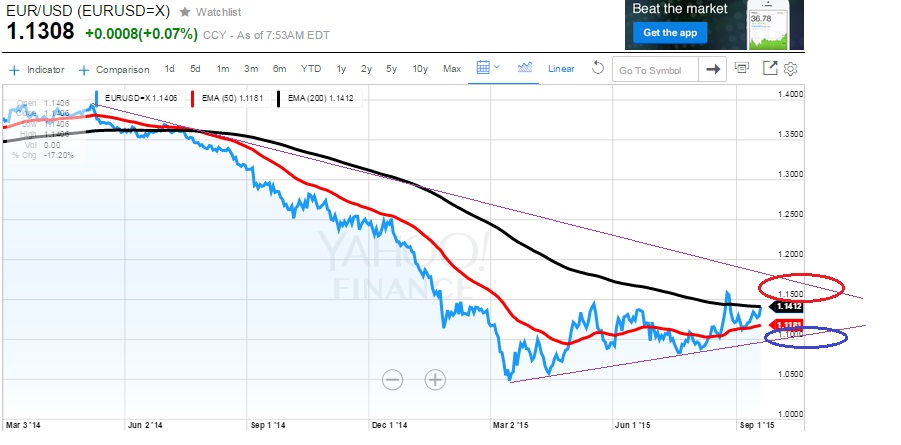Add EUR/USD to Watchlist with the star
The width and height of the screenshot is (901, 445).
(x=184, y=12)
